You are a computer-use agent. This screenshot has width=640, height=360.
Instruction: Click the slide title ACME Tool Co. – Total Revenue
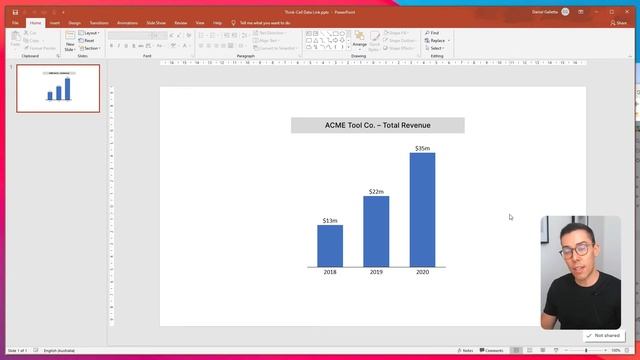tap(378, 125)
